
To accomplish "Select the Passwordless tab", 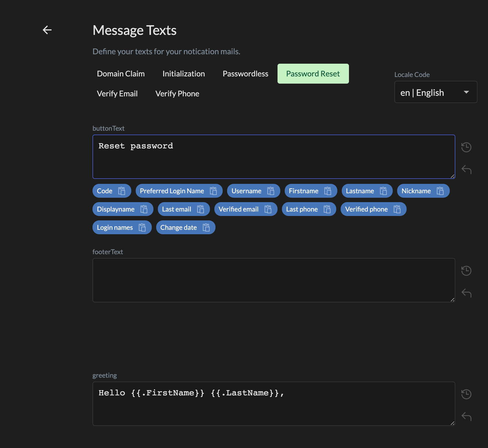I will 245,74.
